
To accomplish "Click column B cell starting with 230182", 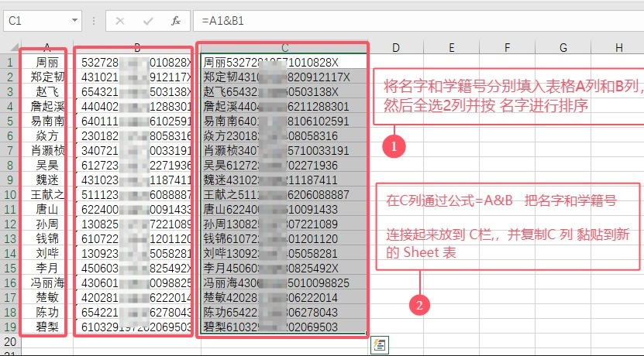I will point(136,135).
